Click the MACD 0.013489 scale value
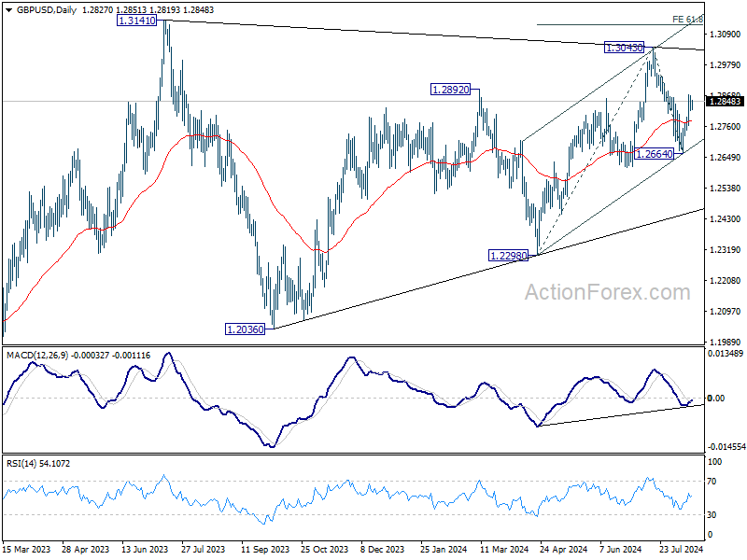 [x=726, y=354]
